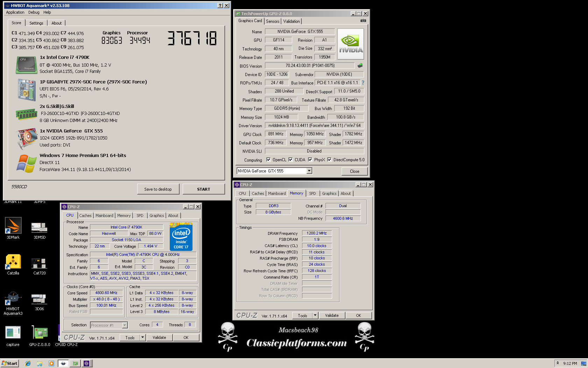Click the 9:12 PM taskbar clock
This screenshot has width=588, height=368.
(x=570, y=363)
